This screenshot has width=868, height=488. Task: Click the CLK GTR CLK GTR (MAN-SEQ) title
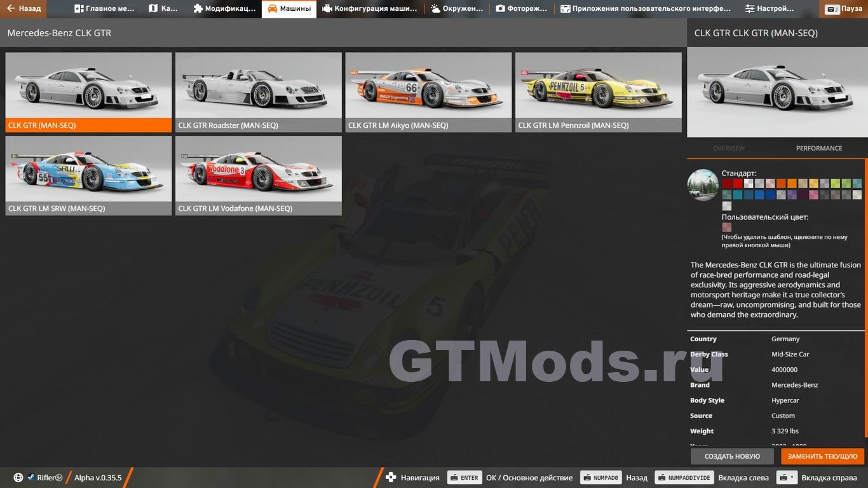(x=756, y=33)
